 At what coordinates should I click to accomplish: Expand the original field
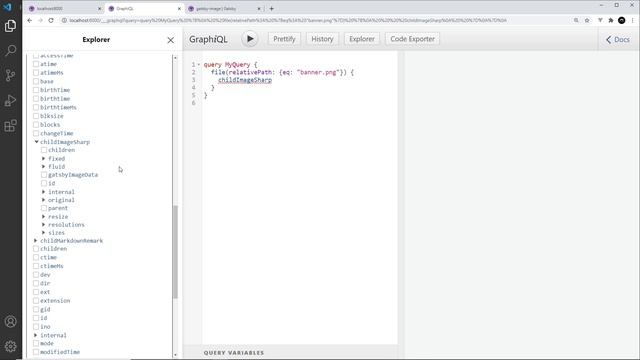point(44,200)
